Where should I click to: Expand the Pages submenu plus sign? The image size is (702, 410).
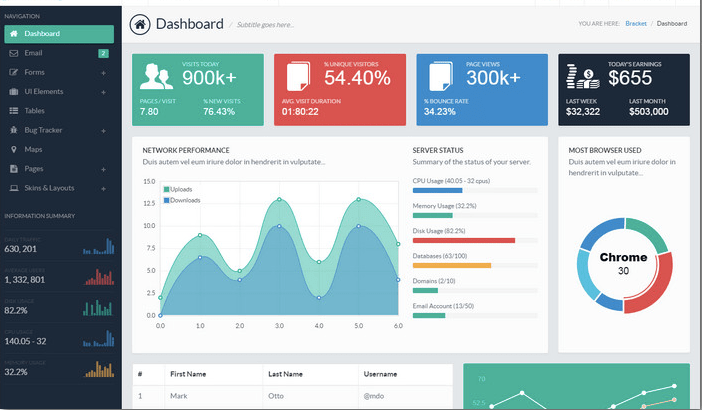(x=103, y=169)
